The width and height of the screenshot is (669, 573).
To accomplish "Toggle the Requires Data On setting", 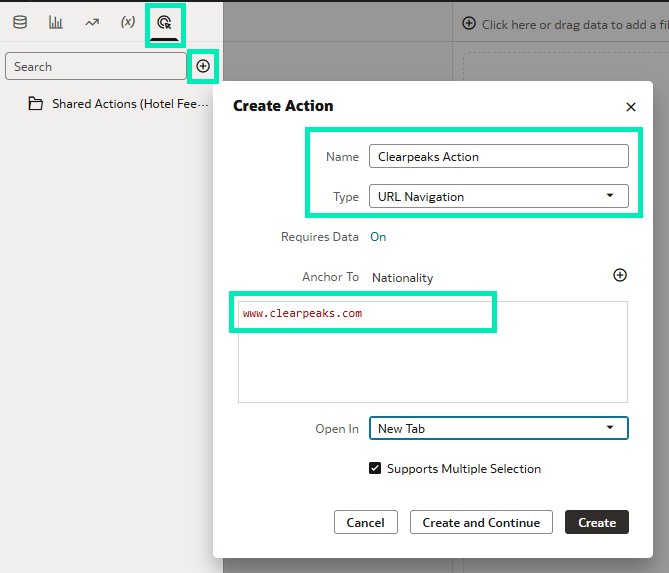I will [378, 237].
